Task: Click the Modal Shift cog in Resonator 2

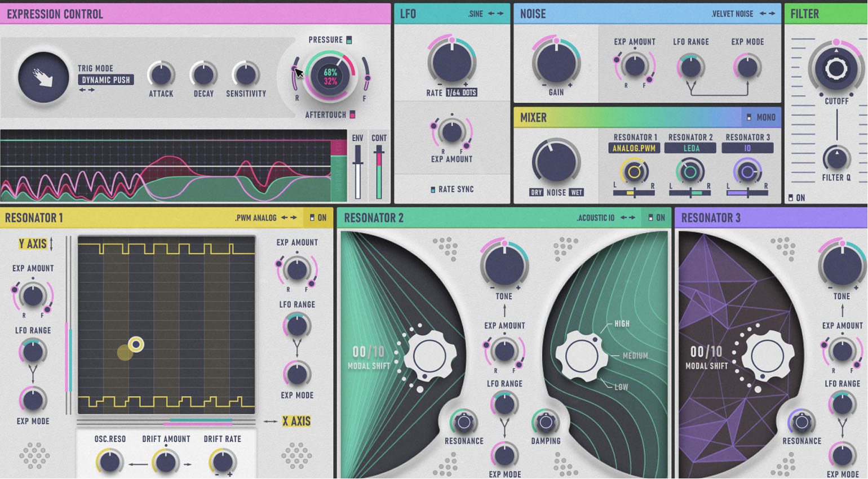Action: (429, 355)
